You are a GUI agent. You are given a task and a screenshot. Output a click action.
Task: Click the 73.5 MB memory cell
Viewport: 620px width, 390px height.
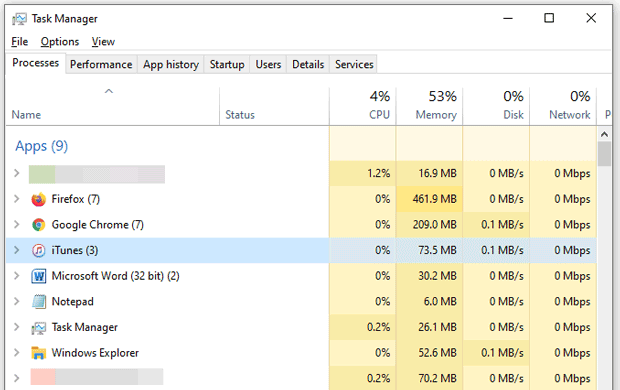tap(429, 250)
